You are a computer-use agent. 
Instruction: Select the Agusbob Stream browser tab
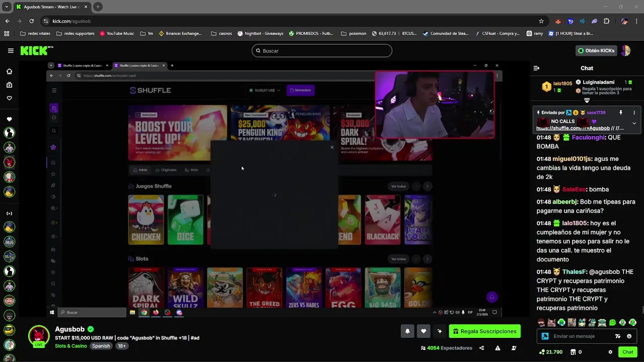52,7
